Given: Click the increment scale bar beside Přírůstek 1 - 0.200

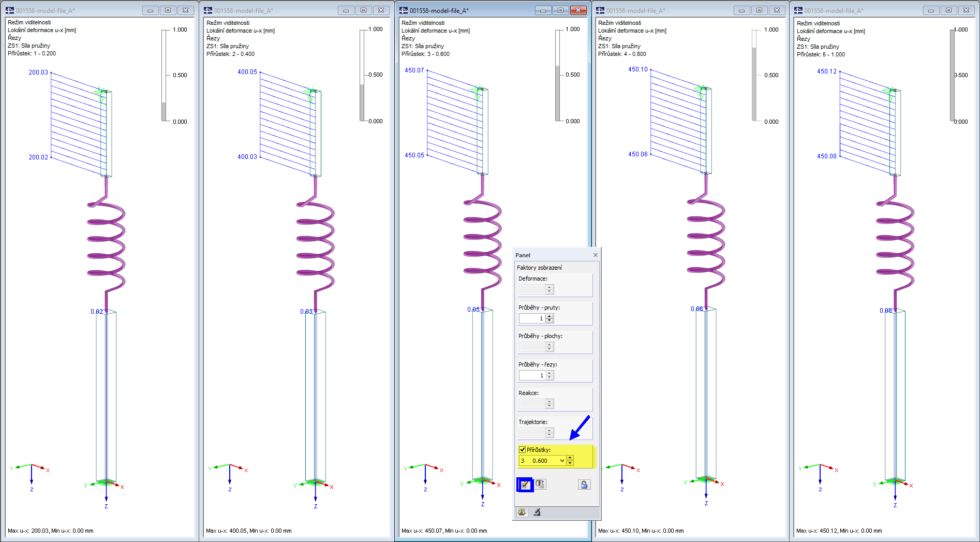Looking at the screenshot, I should pos(164,76).
